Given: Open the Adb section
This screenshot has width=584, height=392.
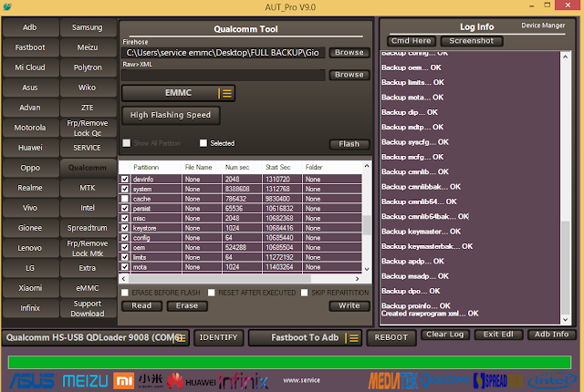Looking at the screenshot, I should coord(30,27).
